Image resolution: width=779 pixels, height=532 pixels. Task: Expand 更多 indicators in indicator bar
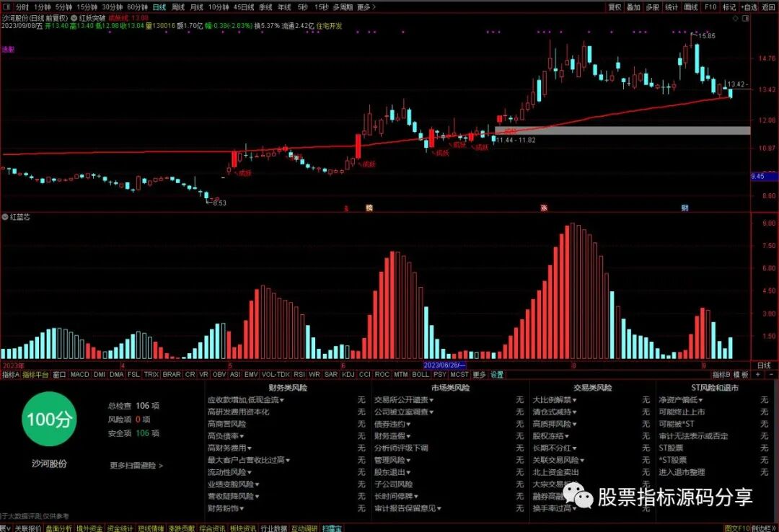pyautogui.click(x=480, y=375)
